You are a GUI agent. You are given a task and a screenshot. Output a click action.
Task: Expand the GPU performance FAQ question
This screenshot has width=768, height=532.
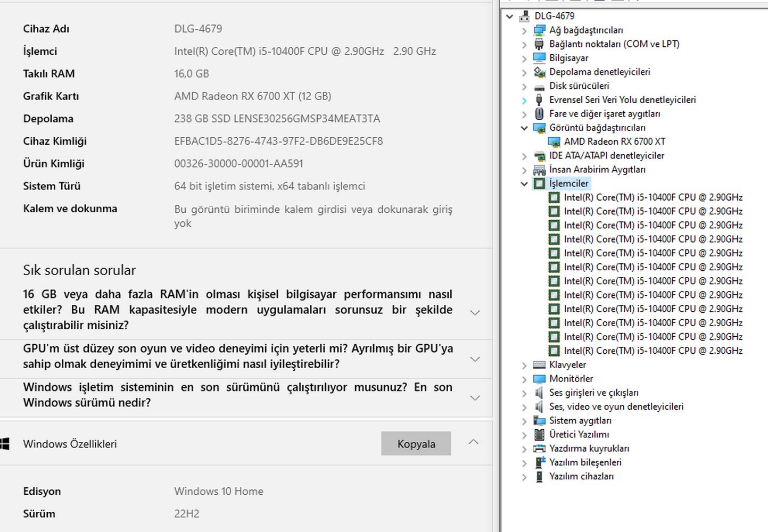tap(475, 359)
